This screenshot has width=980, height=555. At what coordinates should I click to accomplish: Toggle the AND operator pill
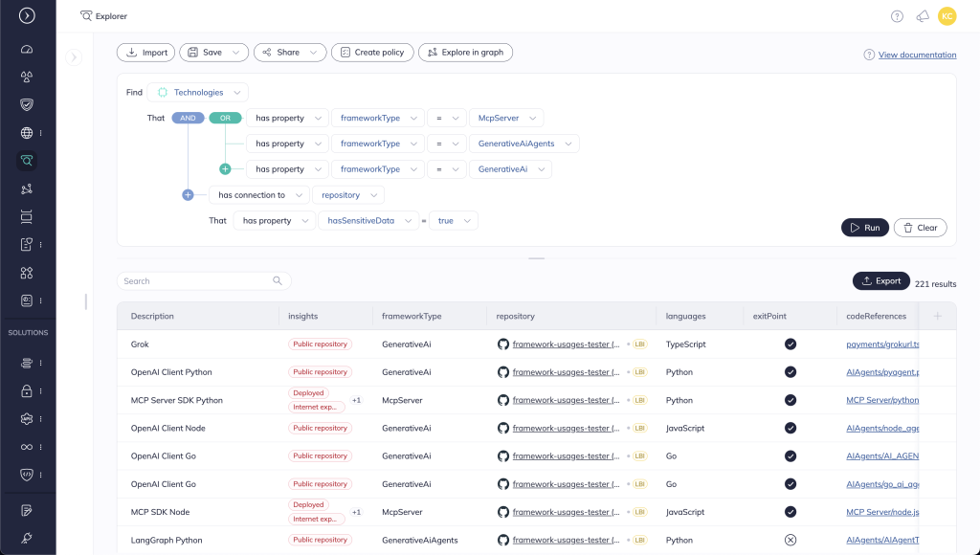pyautogui.click(x=188, y=119)
